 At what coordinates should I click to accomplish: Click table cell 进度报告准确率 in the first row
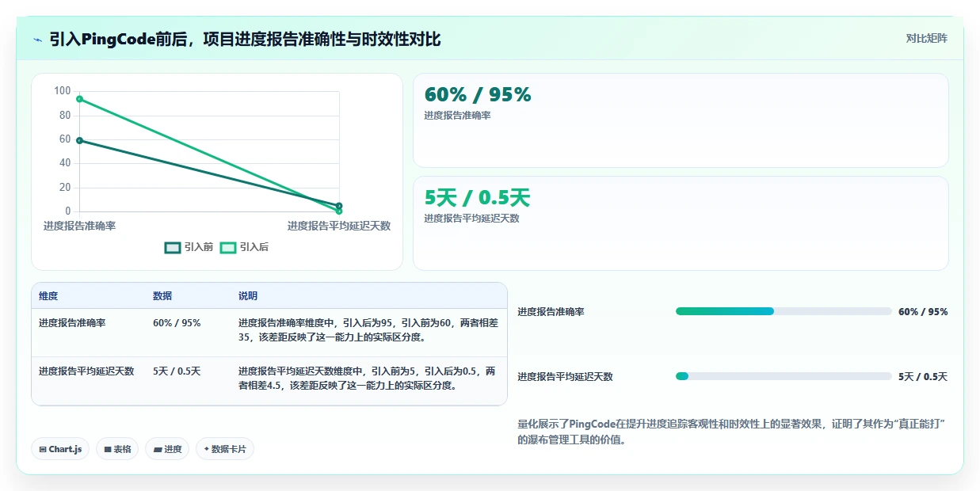[x=72, y=323]
